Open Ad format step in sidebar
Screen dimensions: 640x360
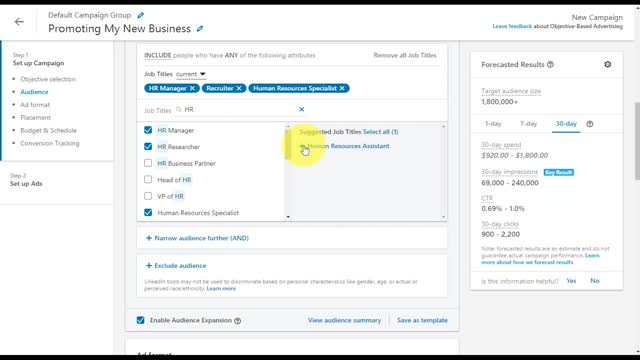(35, 105)
